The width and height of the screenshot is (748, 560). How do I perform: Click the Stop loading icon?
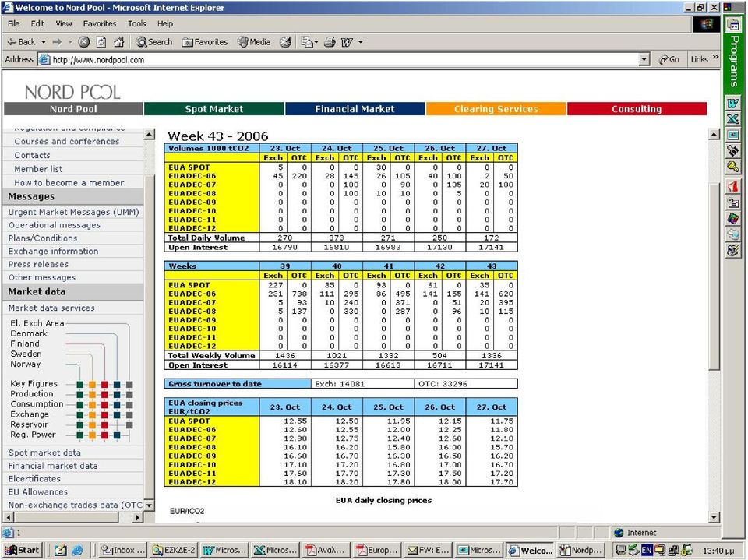point(84,42)
